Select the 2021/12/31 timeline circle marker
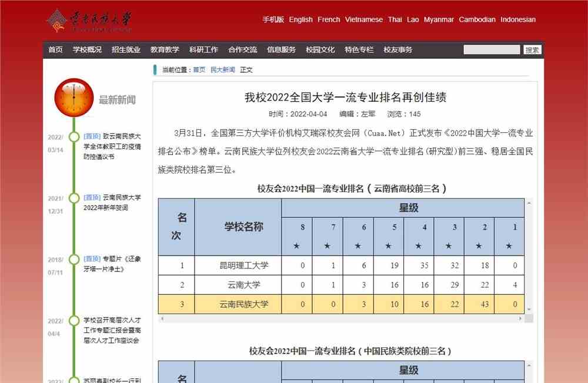 click(74, 198)
